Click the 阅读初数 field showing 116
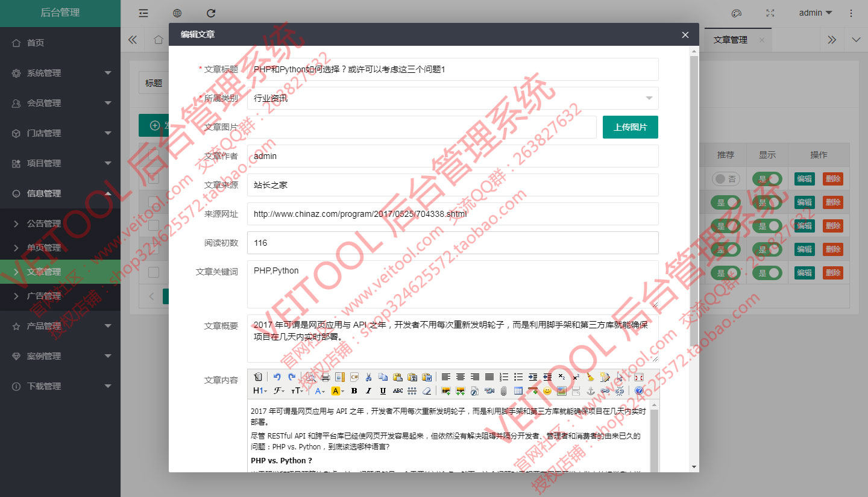 453,243
